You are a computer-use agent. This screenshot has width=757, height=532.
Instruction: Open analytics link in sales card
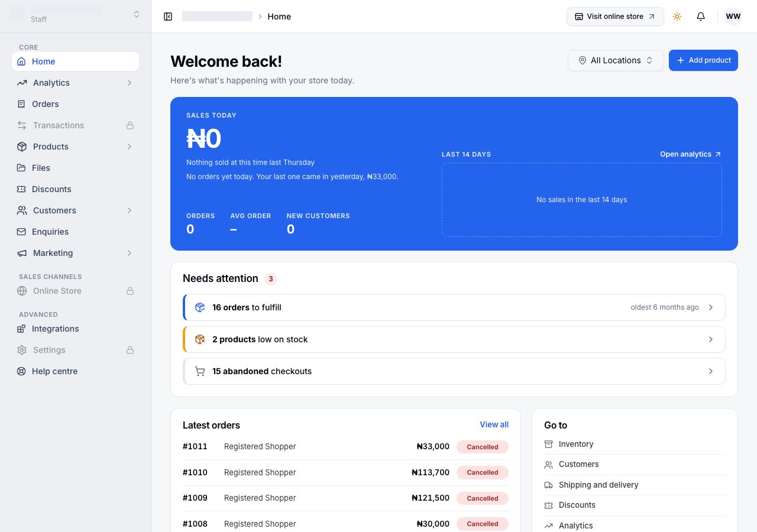tap(691, 154)
